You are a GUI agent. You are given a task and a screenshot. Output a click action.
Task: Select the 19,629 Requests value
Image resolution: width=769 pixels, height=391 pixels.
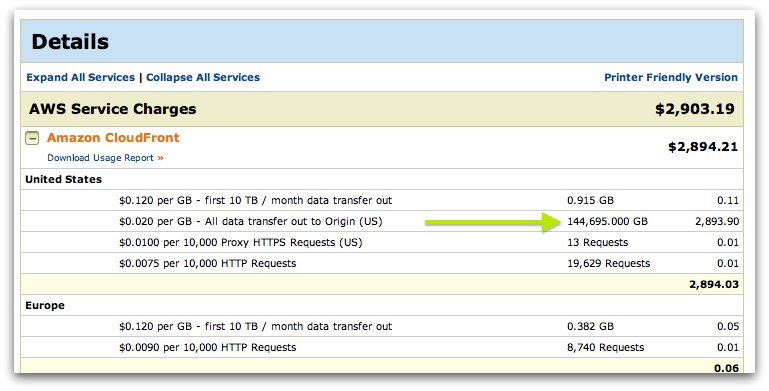click(x=609, y=264)
